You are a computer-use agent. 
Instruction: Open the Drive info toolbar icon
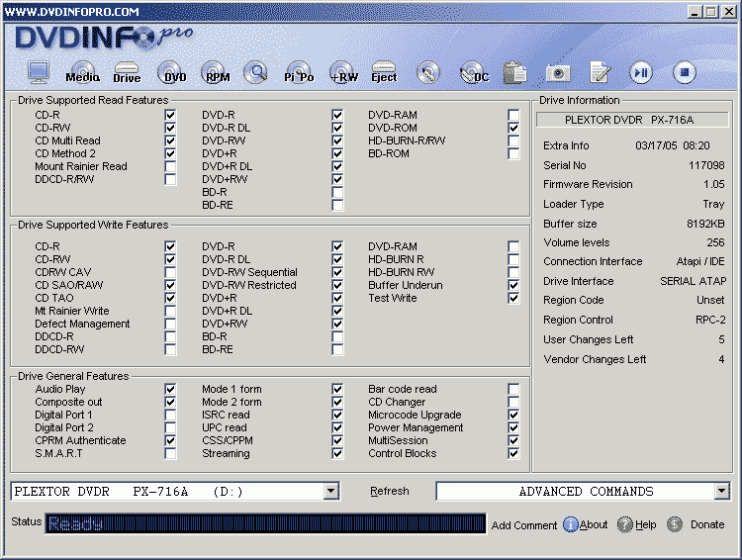point(127,72)
